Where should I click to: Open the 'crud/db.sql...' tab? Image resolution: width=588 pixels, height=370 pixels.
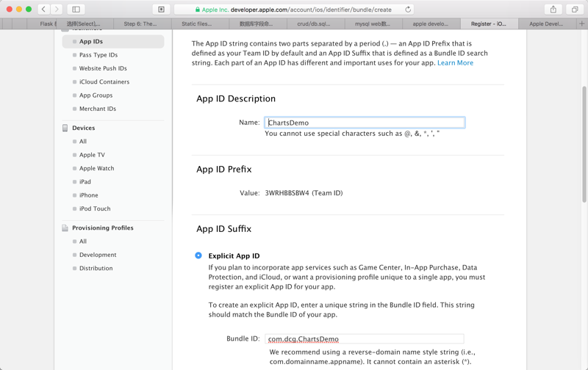[x=314, y=23]
